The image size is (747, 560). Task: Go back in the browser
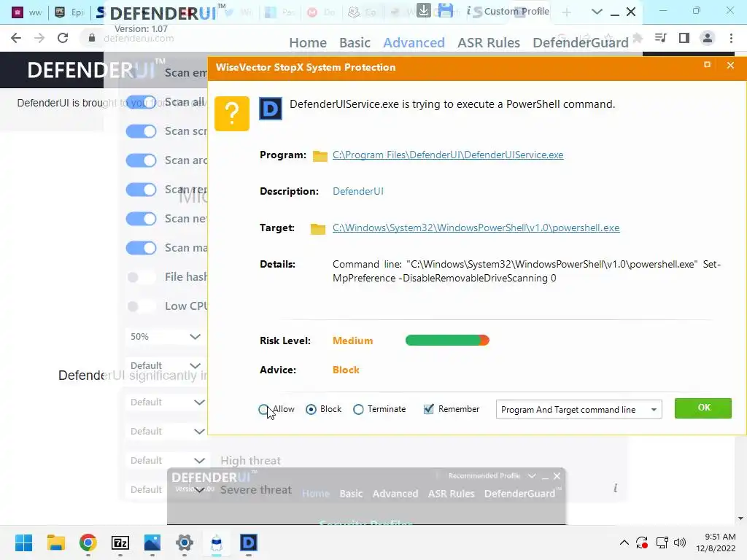tap(16, 38)
